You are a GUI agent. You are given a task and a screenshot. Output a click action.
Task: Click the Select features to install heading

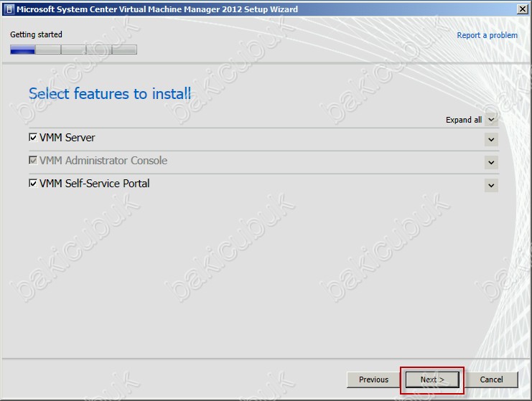110,93
